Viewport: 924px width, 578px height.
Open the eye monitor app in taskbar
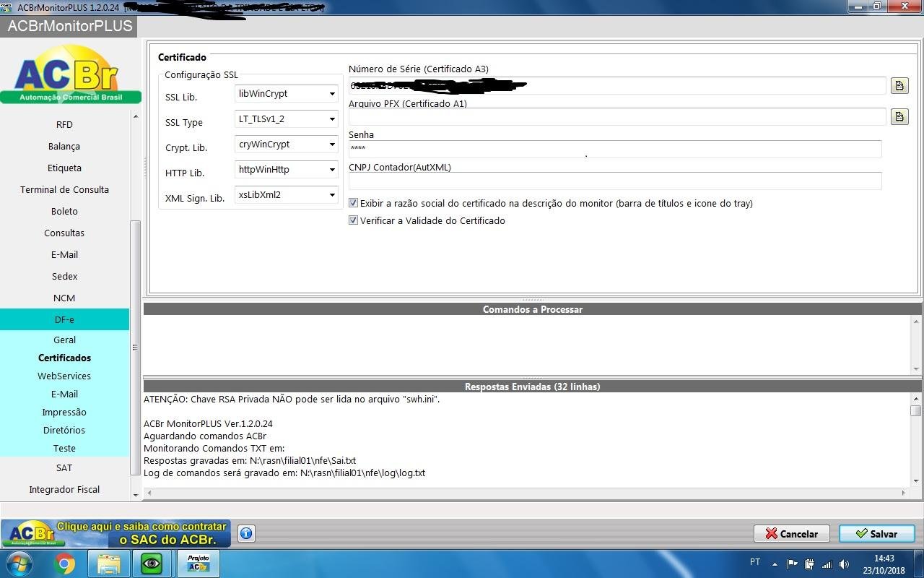tap(152, 563)
